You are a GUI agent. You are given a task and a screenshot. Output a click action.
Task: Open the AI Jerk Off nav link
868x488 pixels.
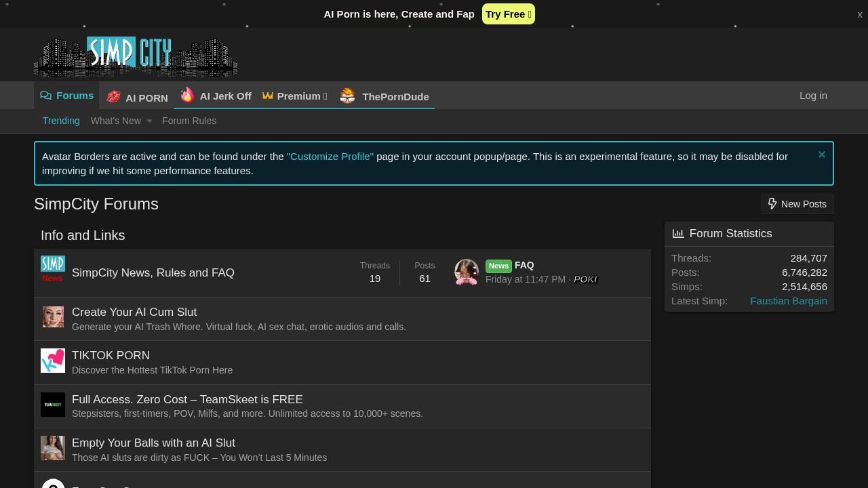(x=226, y=96)
